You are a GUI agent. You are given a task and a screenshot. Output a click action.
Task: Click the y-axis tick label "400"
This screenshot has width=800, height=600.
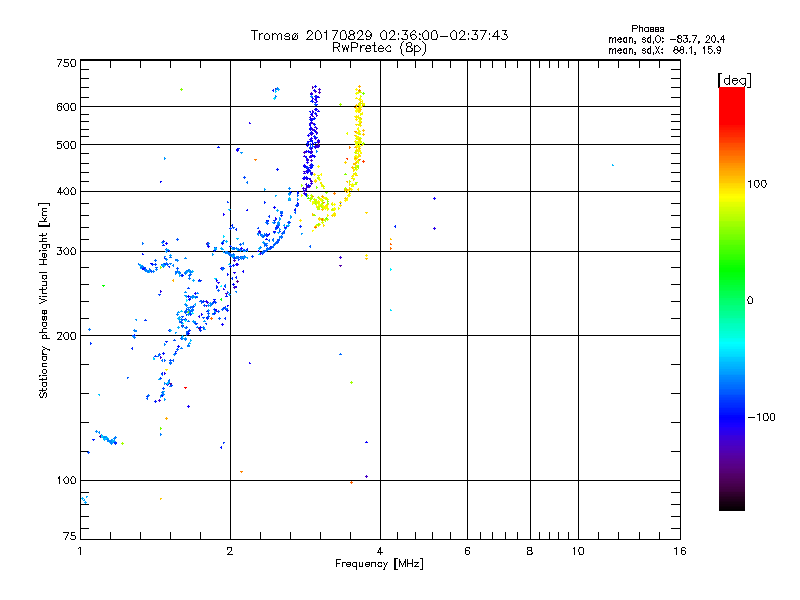click(66, 192)
